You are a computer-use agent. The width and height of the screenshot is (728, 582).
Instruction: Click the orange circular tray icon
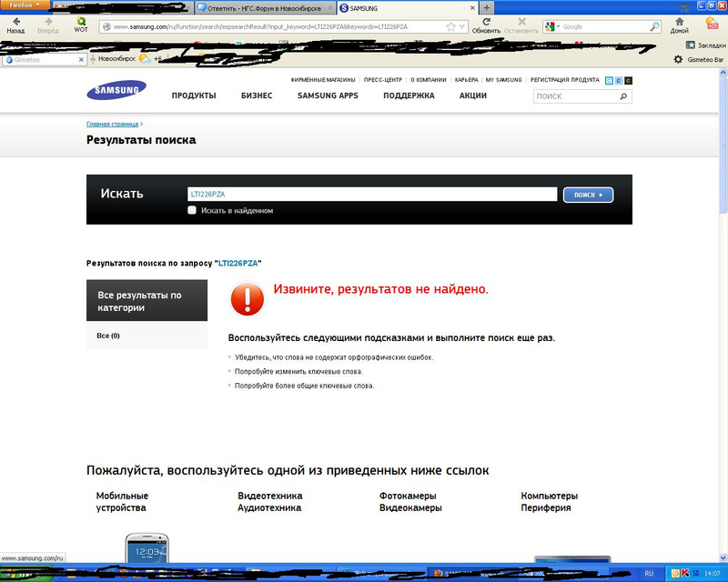point(675,574)
